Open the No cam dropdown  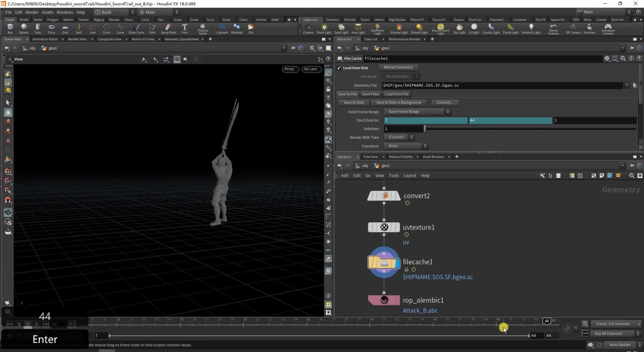(311, 69)
